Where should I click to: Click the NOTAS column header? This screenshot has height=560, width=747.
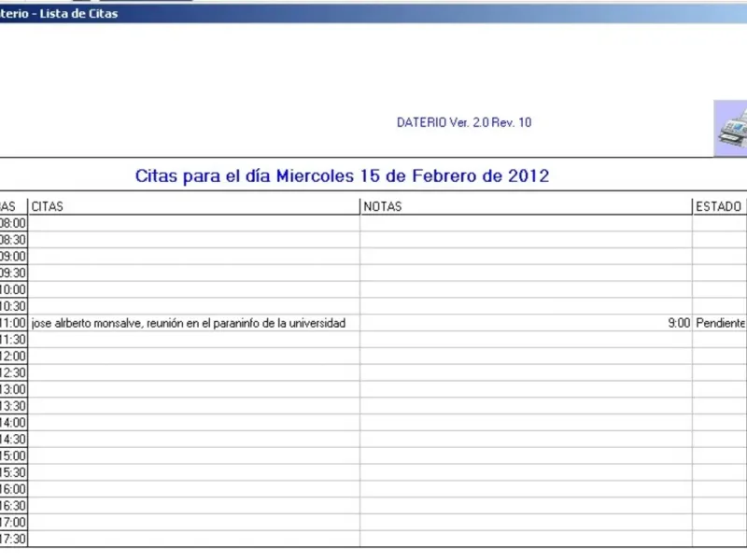coord(526,206)
